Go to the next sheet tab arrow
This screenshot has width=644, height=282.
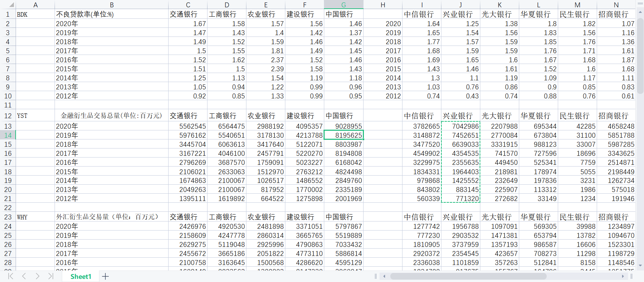click(x=37, y=276)
